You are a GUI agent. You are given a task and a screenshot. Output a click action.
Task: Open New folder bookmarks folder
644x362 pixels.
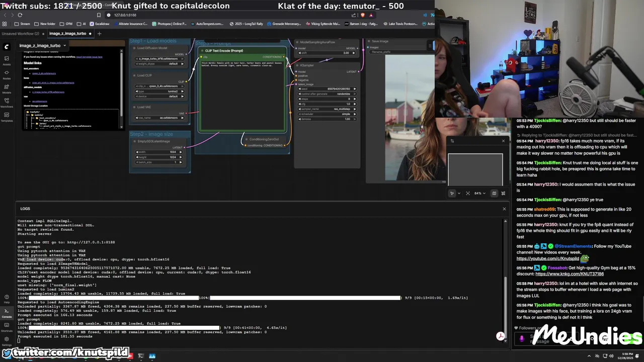click(x=45, y=24)
